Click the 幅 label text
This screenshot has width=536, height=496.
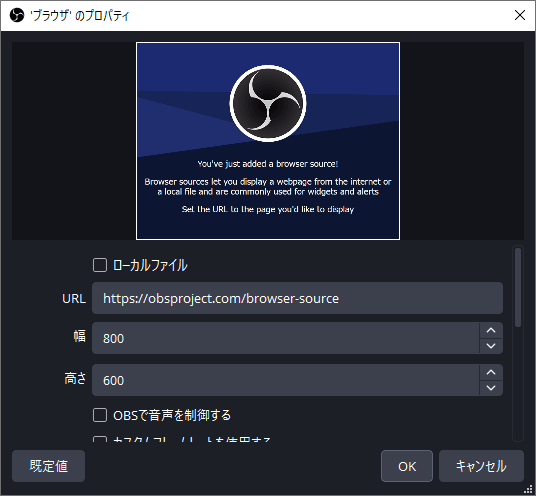click(x=80, y=336)
